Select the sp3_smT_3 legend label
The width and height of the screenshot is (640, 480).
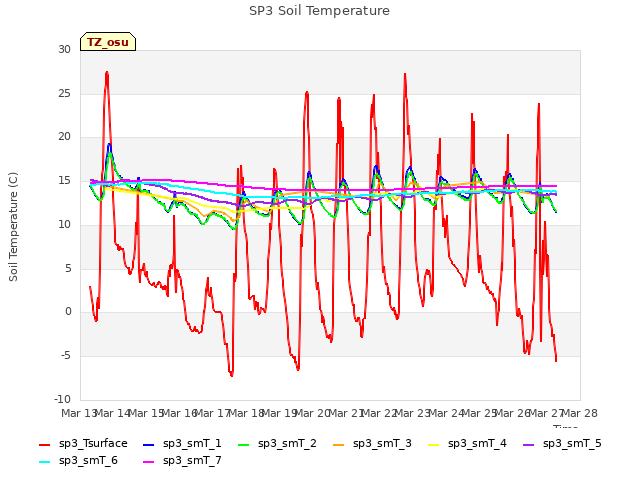coord(382,444)
